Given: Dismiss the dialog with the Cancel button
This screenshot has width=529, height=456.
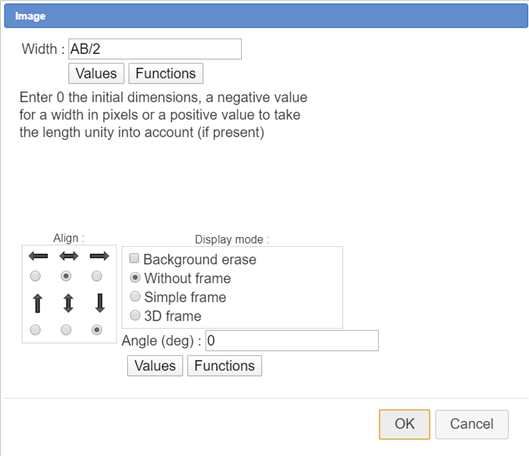Looking at the screenshot, I should (472, 424).
